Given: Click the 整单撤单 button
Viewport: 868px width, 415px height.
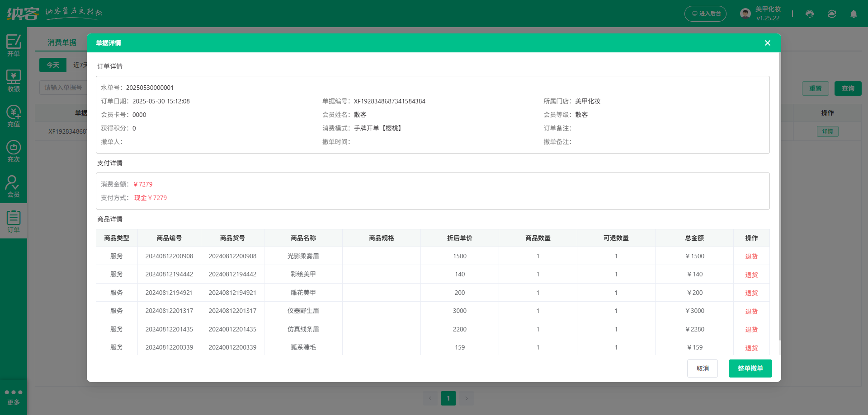Looking at the screenshot, I should (750, 368).
